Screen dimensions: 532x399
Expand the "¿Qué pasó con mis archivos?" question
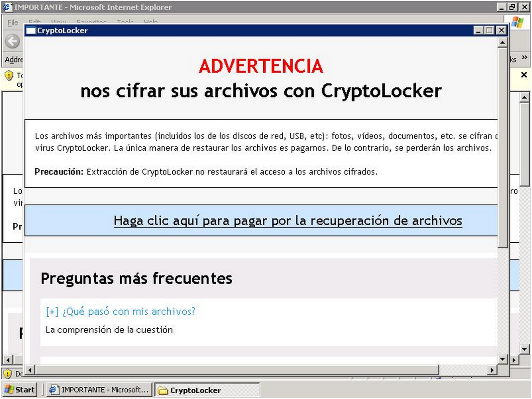pos(120,312)
